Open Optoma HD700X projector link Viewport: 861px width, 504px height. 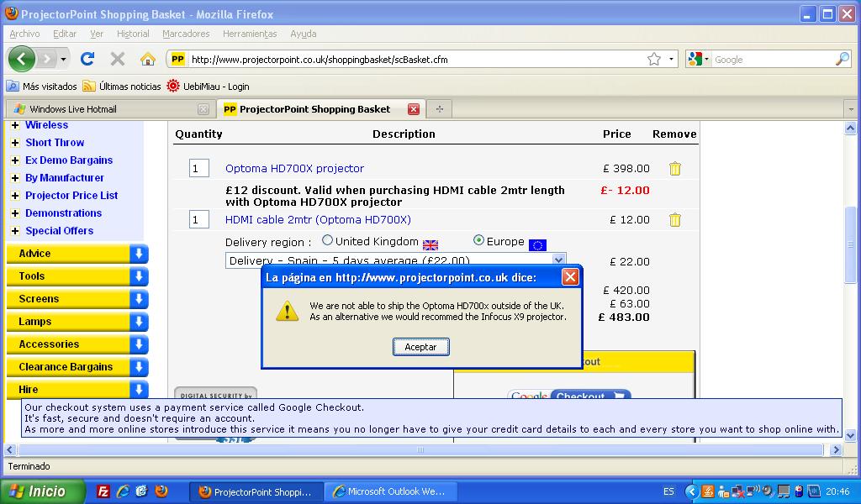coord(294,168)
